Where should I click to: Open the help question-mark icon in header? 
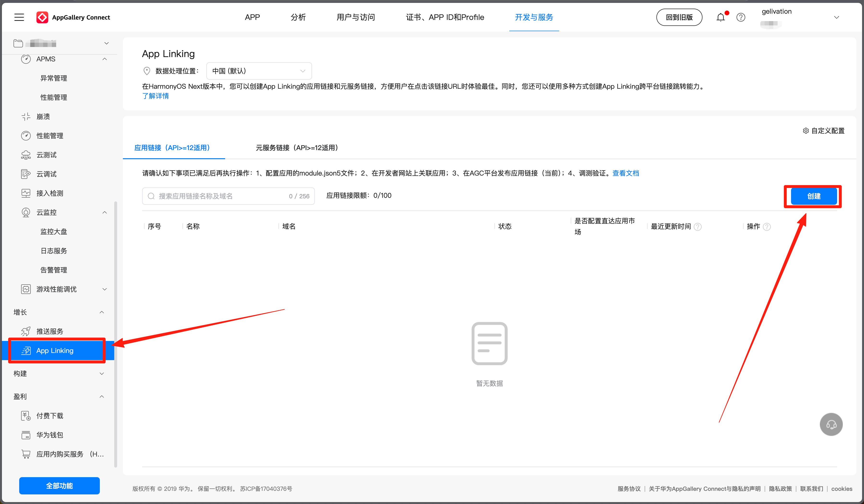(x=741, y=17)
